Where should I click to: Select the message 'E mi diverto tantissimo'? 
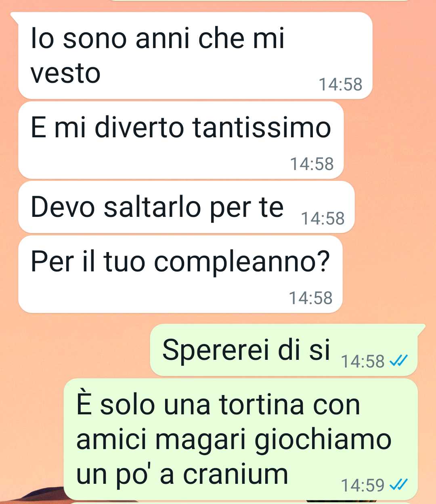(181, 140)
